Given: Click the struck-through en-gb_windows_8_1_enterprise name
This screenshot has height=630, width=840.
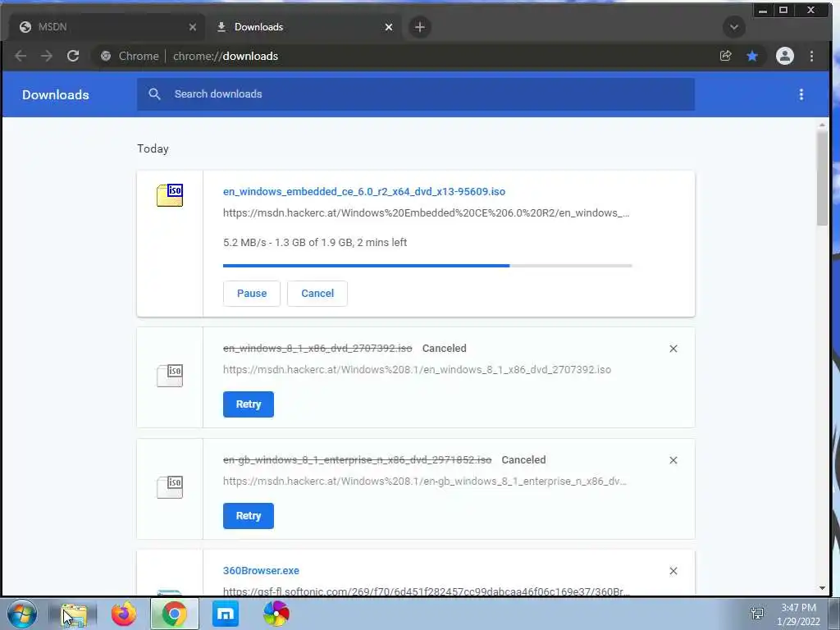Looking at the screenshot, I should coord(358,459).
